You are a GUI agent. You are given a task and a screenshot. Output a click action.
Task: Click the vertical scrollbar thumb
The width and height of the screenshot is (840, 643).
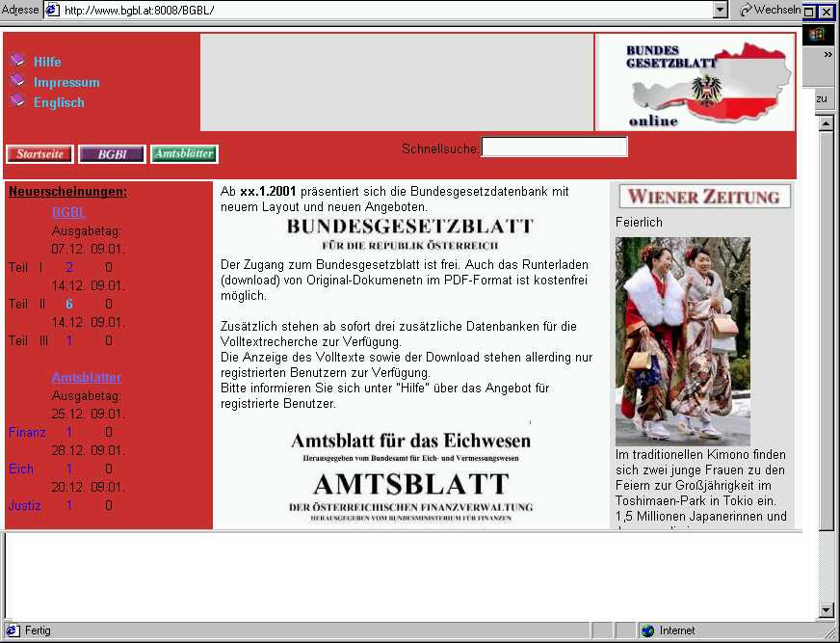pos(826,331)
